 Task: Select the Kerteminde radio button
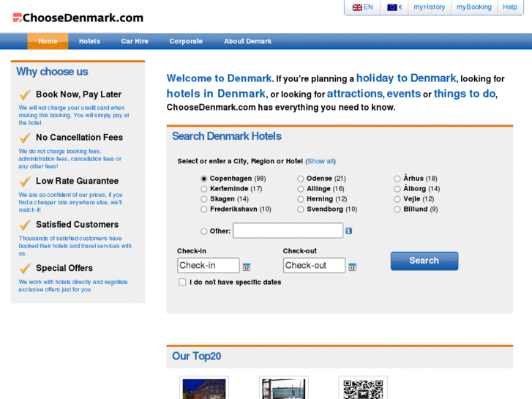point(203,189)
